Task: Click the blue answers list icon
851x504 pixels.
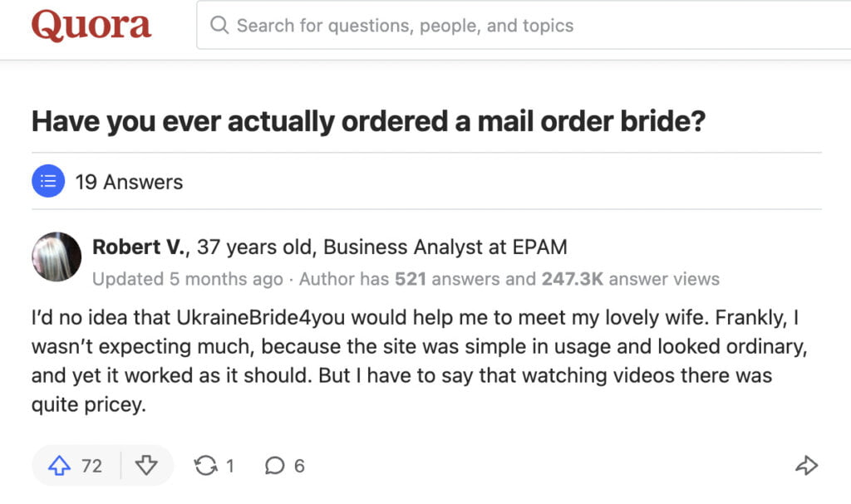Action: pyautogui.click(x=48, y=181)
